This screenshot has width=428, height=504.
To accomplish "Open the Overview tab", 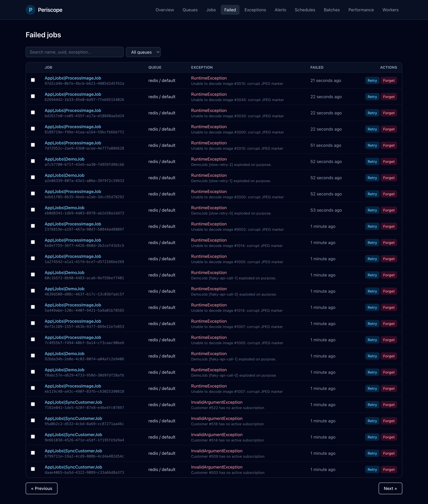I will pyautogui.click(x=165, y=10).
